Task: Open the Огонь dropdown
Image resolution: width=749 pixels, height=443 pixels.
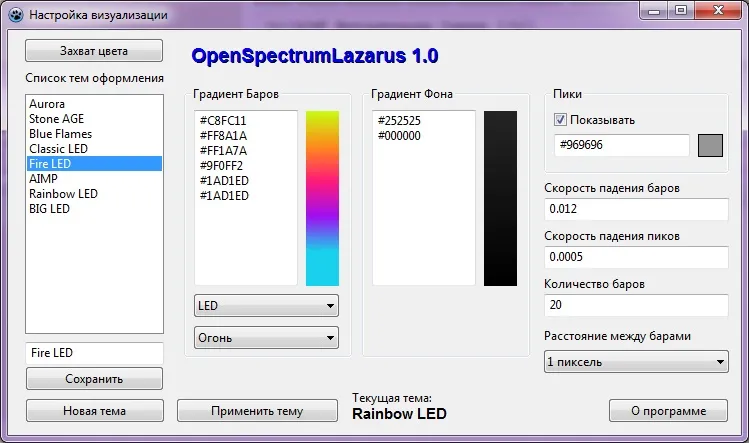Action: [x=266, y=338]
